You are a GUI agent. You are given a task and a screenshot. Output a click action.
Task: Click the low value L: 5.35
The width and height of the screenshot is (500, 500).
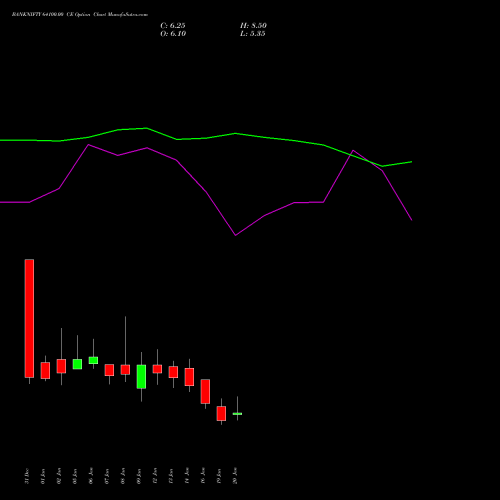253,34
